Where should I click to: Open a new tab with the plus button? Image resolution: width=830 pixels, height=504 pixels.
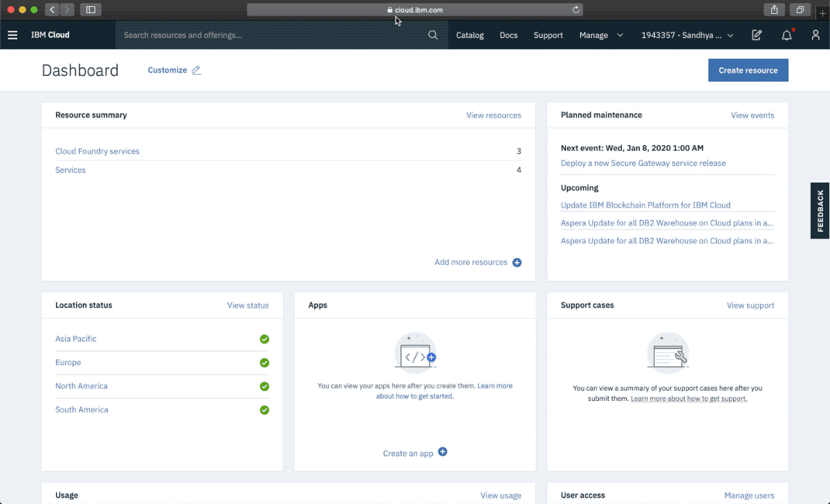(x=822, y=12)
